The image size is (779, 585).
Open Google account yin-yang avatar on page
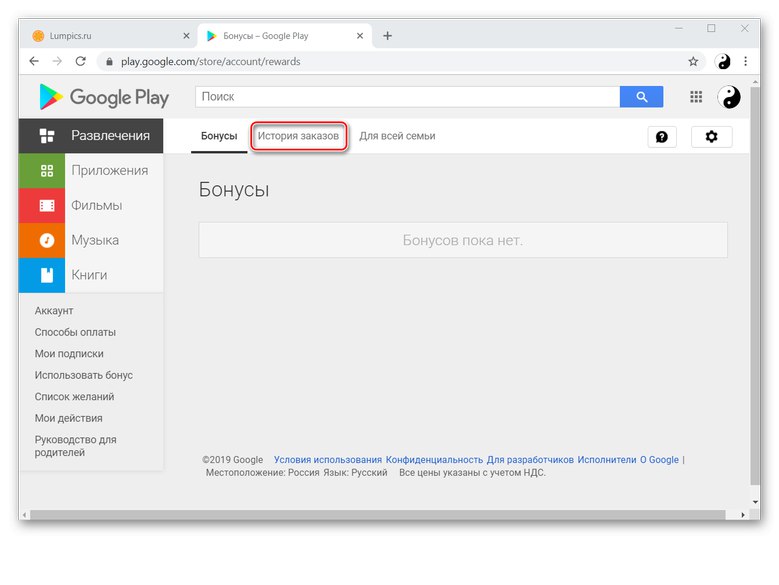pos(729,97)
